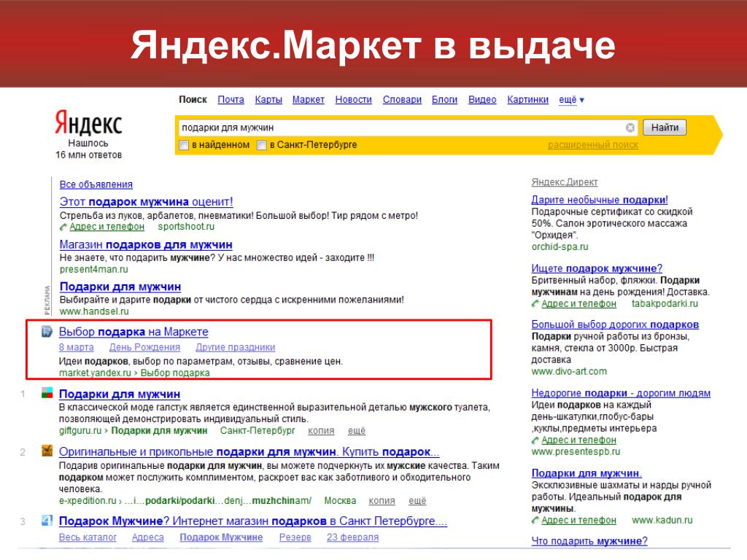747x560 pixels.
Task: Click the 'Резерв' sitelink
Action: (x=295, y=537)
